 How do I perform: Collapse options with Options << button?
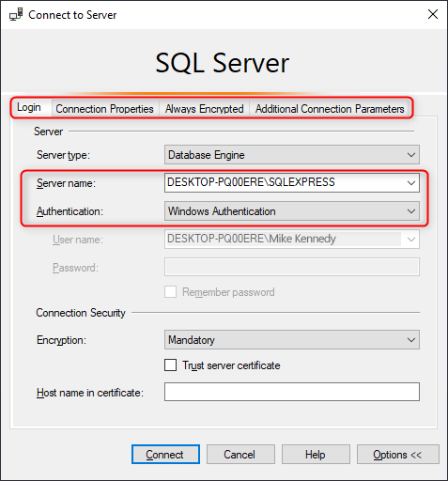398,455
